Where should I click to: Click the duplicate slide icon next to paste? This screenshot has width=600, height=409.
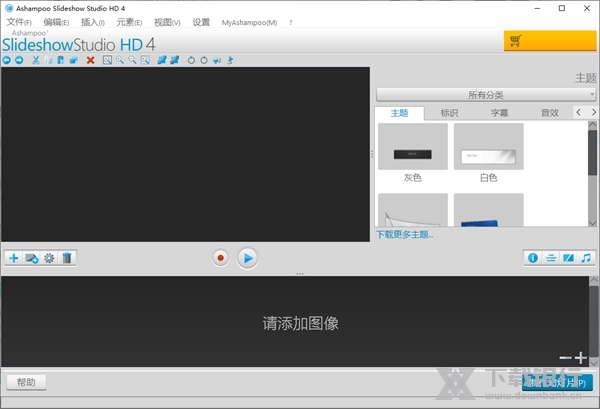[73, 60]
